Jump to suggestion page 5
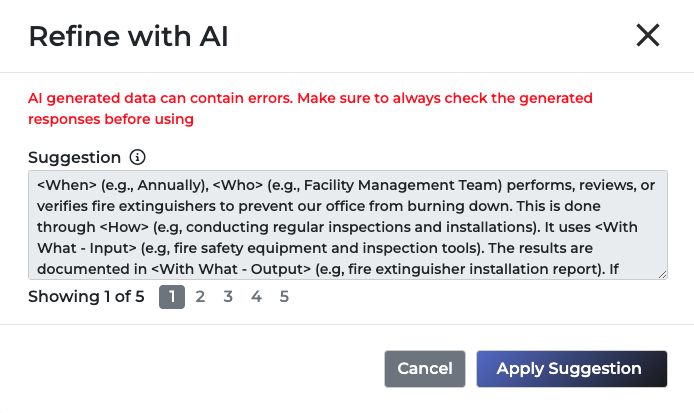 284,297
